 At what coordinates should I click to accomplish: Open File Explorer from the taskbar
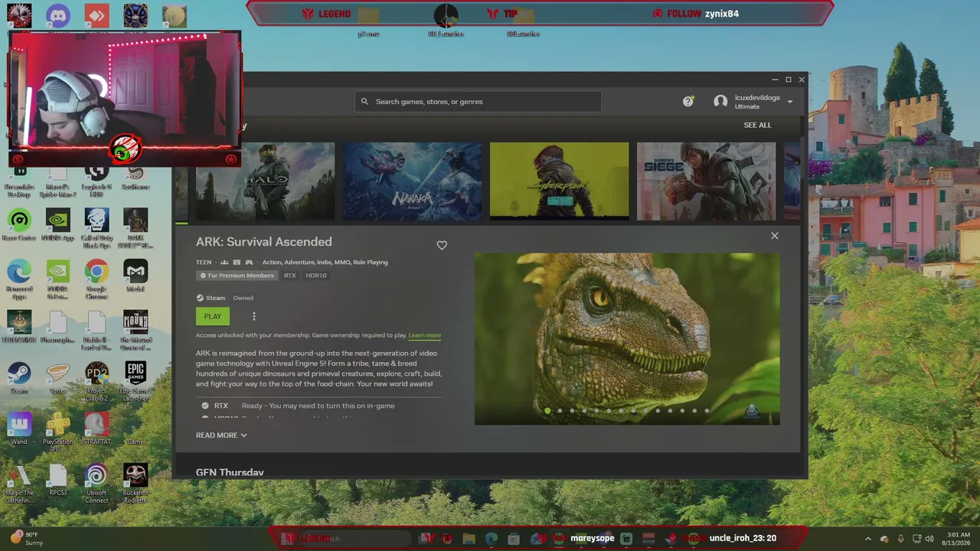click(x=469, y=539)
